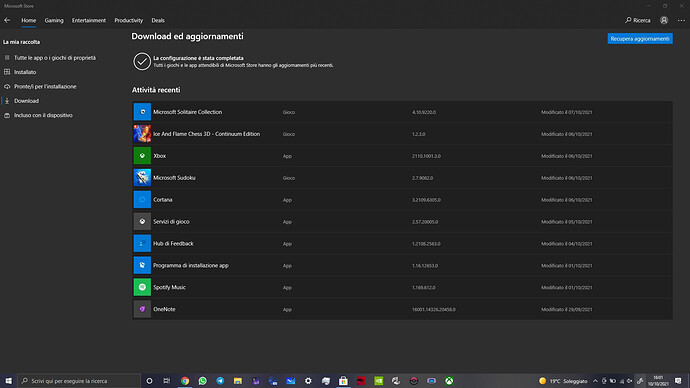
Task: Show hidden system tray icons
Action: pos(595,381)
